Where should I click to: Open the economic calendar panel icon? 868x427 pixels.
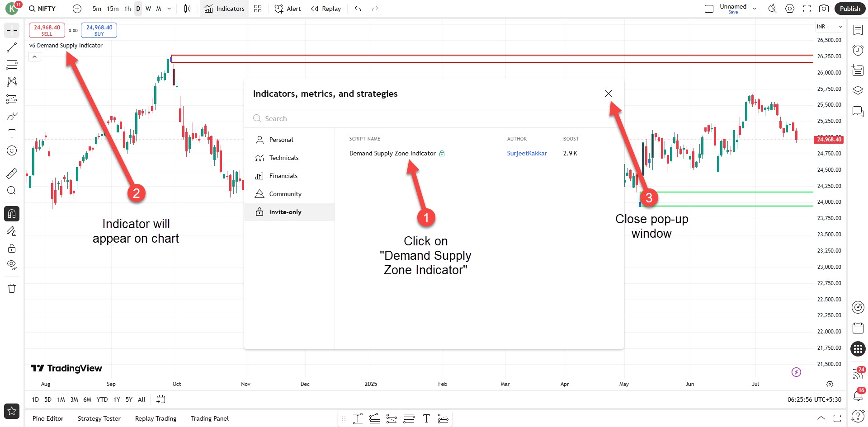point(858,328)
